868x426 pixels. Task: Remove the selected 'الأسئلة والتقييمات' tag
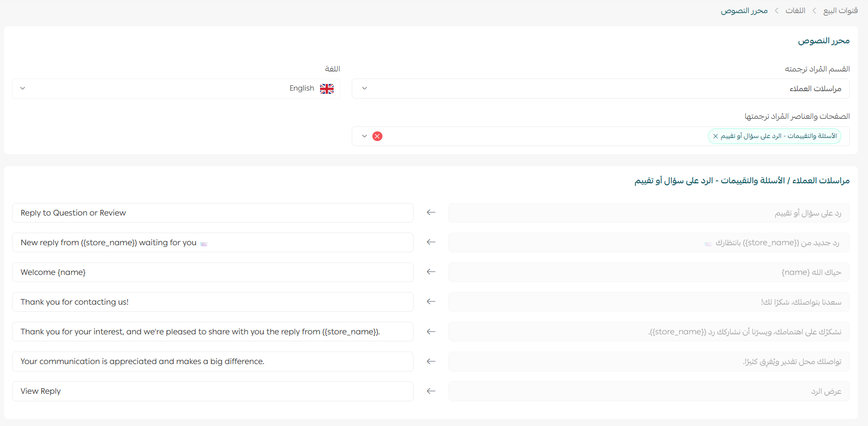coord(716,136)
